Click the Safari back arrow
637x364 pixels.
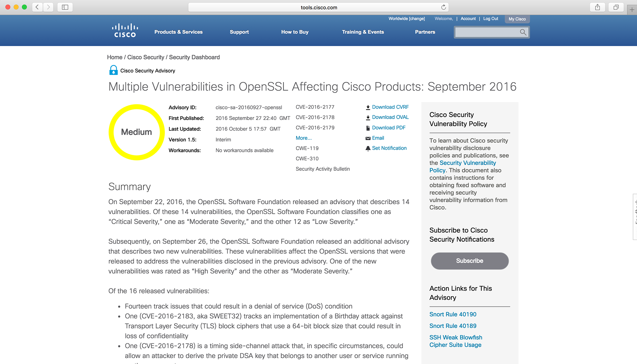[x=37, y=7]
